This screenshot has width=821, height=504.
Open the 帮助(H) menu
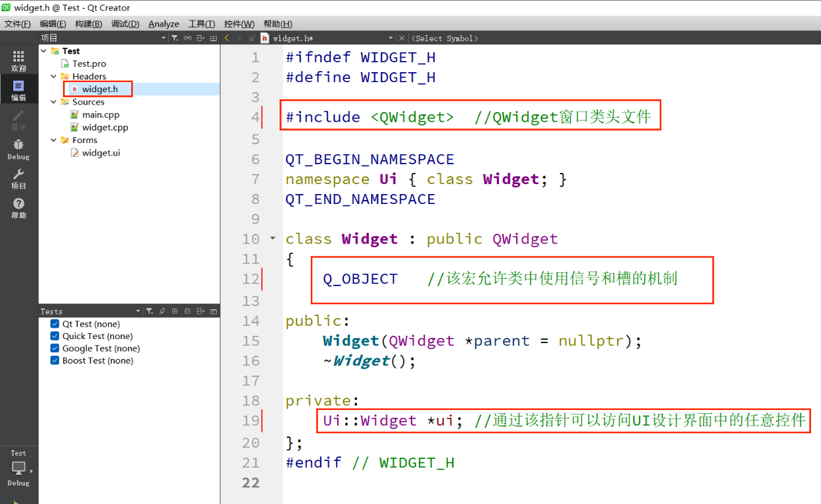278,24
